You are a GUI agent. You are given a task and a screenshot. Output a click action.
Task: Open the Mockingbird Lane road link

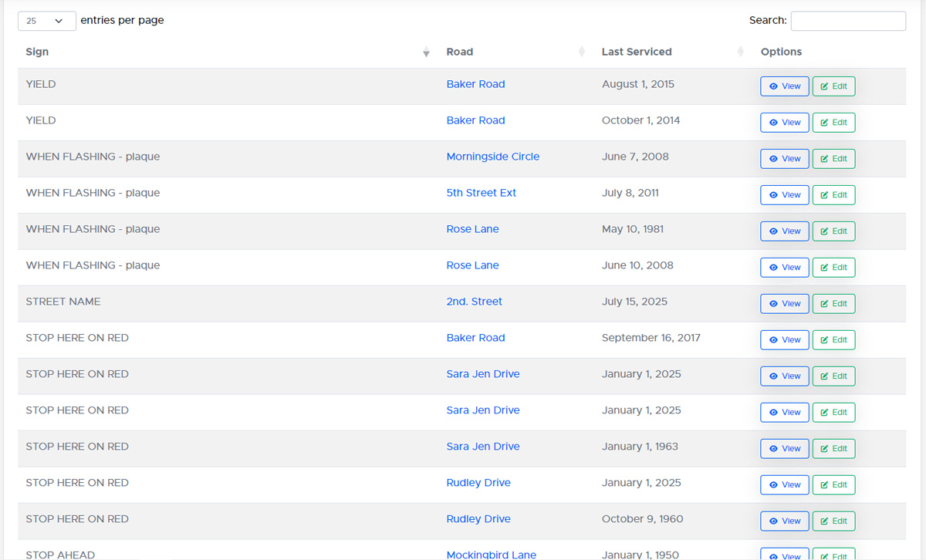pyautogui.click(x=491, y=555)
